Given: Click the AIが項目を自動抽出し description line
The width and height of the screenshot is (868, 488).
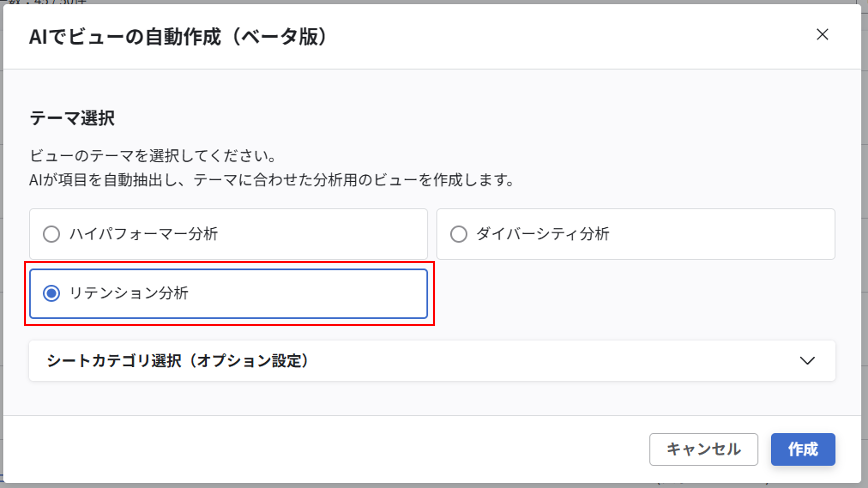Looking at the screenshot, I should pos(271,180).
